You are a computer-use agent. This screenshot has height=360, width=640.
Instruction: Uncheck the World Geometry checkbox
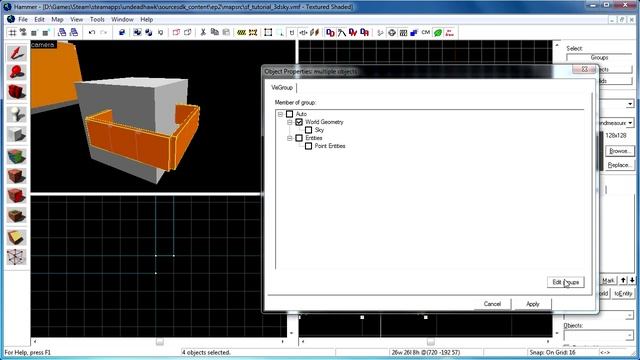(x=299, y=122)
